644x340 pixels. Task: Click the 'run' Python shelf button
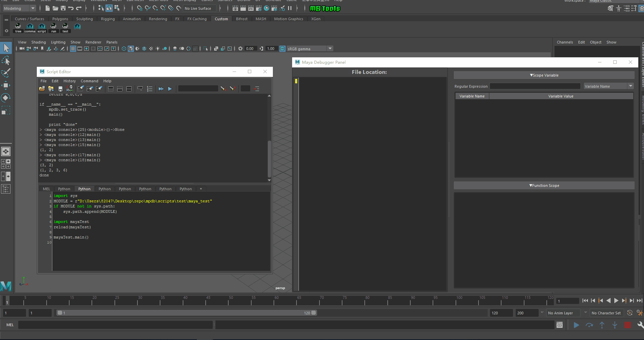click(53, 28)
